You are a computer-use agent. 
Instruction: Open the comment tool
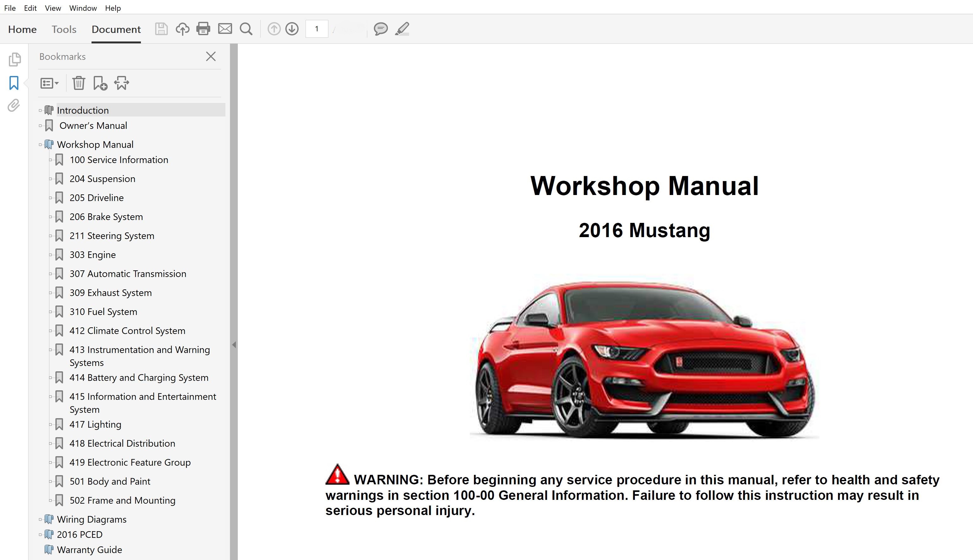380,29
